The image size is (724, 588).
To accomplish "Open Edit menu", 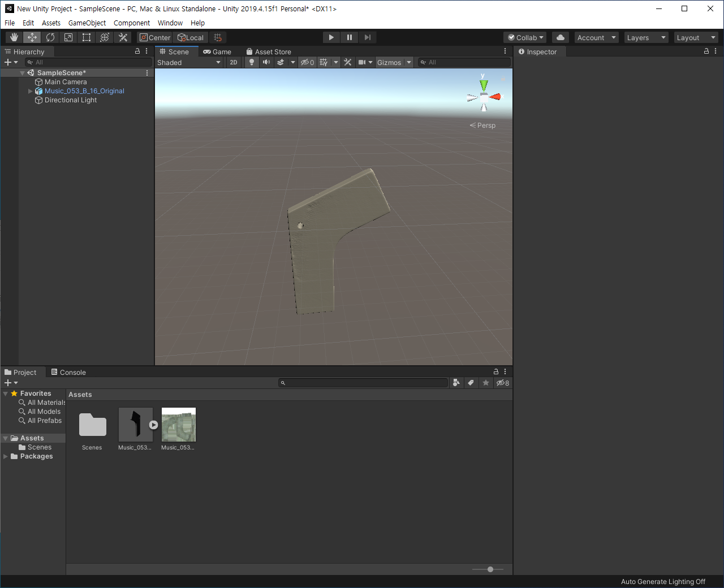I will coord(28,23).
